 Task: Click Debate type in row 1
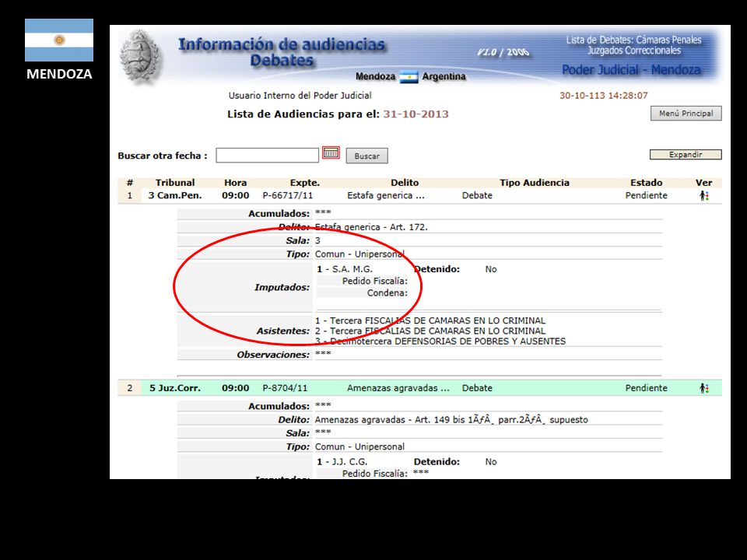477,196
